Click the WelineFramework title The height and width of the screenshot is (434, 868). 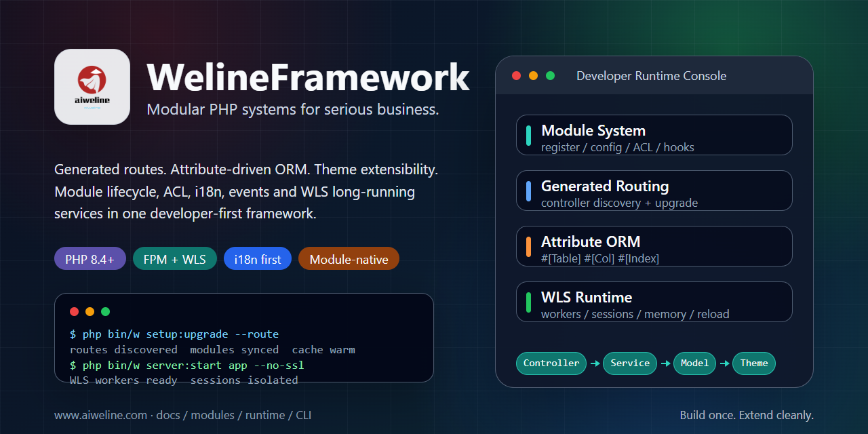click(x=309, y=77)
